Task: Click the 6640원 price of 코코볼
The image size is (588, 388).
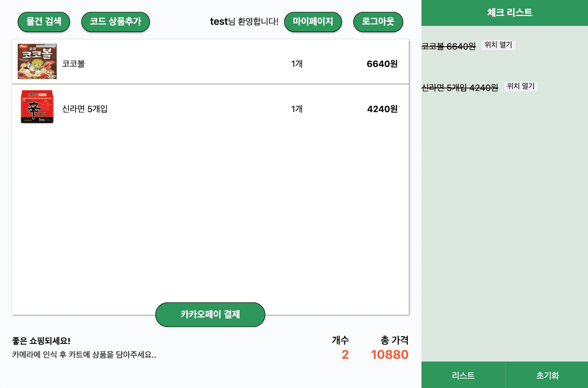Action: [382, 64]
